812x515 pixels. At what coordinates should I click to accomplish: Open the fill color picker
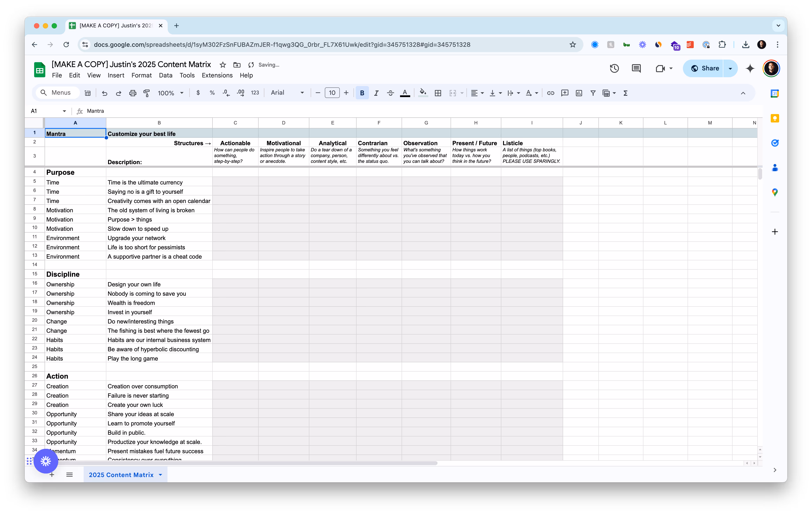coord(423,93)
